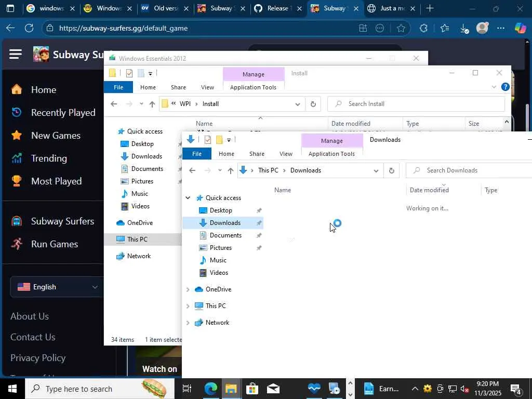Open File tab in Install window
This screenshot has height=399, width=532.
118,87
